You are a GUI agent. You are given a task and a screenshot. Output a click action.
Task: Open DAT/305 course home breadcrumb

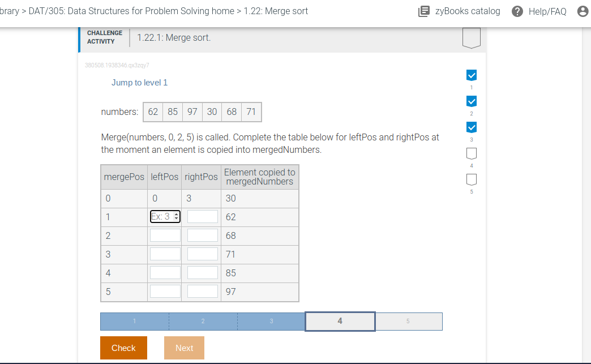coord(131,11)
